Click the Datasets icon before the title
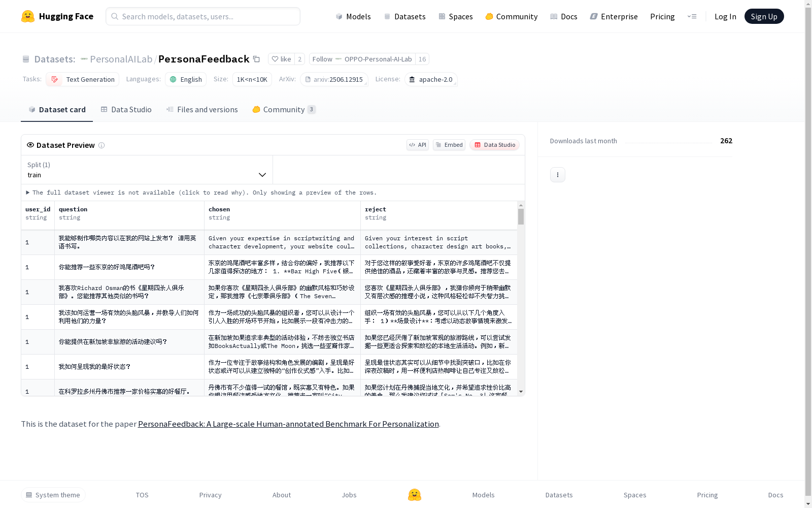The height and width of the screenshot is (508, 812). point(26,59)
